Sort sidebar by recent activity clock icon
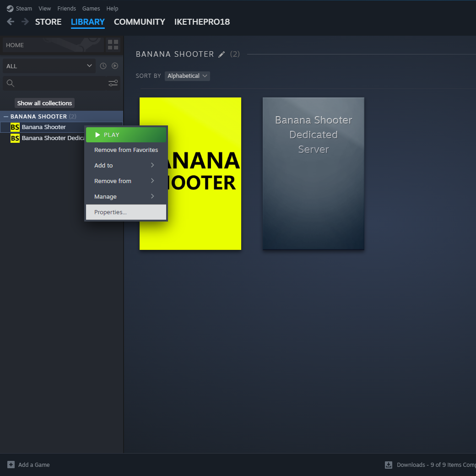This screenshot has height=476, width=476. (x=103, y=66)
